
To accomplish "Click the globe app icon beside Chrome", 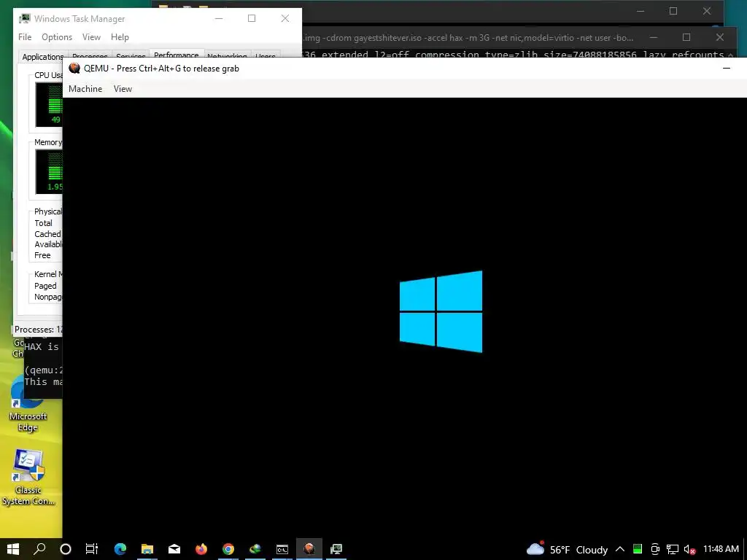I will [x=255, y=549].
